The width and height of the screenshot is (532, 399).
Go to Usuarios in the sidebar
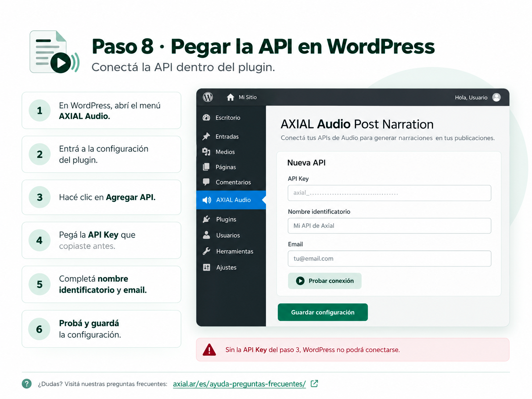[x=231, y=235]
